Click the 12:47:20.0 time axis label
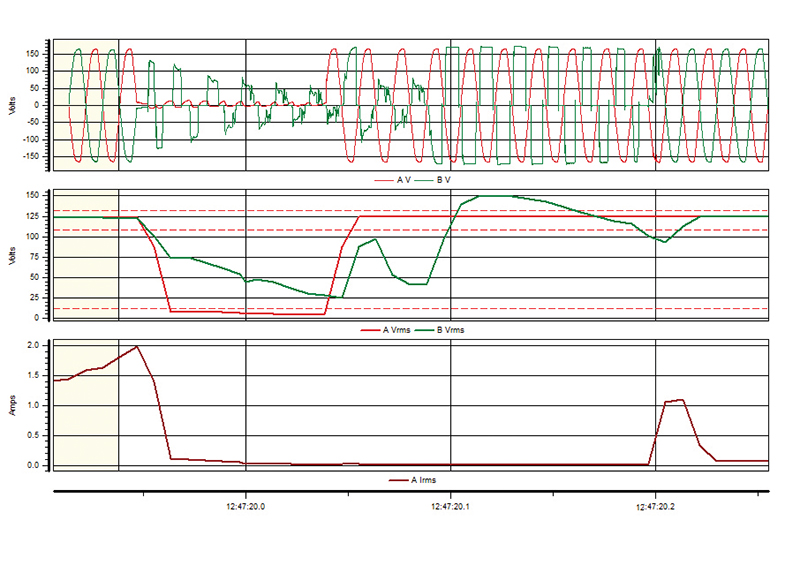800x573 pixels. 246,507
